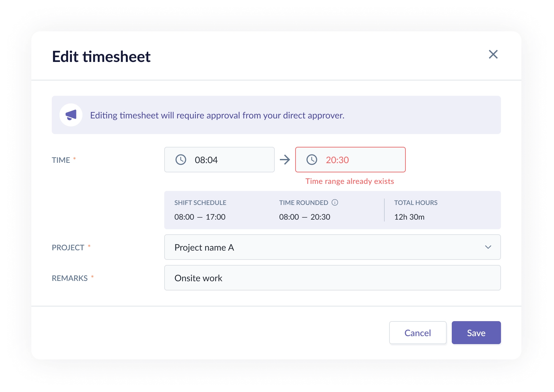This screenshot has width=554, height=392.
Task: Click the REMARKS field label
Action: click(70, 278)
